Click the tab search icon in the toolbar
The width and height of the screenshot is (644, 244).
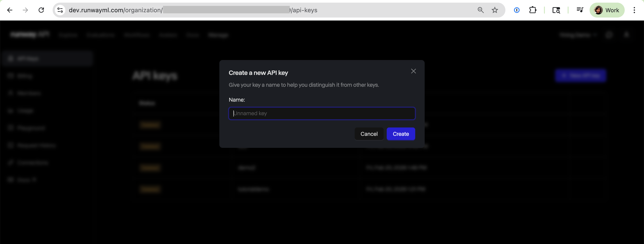point(556,10)
